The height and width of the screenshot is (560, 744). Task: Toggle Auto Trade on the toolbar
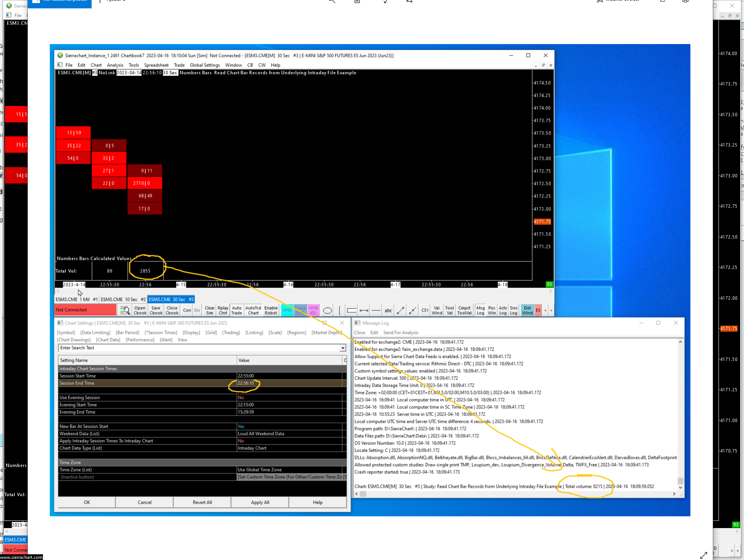pos(236,310)
